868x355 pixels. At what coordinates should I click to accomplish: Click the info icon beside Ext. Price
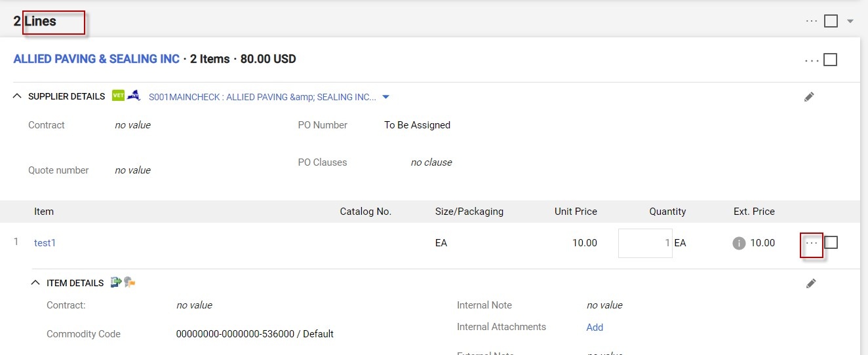point(739,243)
